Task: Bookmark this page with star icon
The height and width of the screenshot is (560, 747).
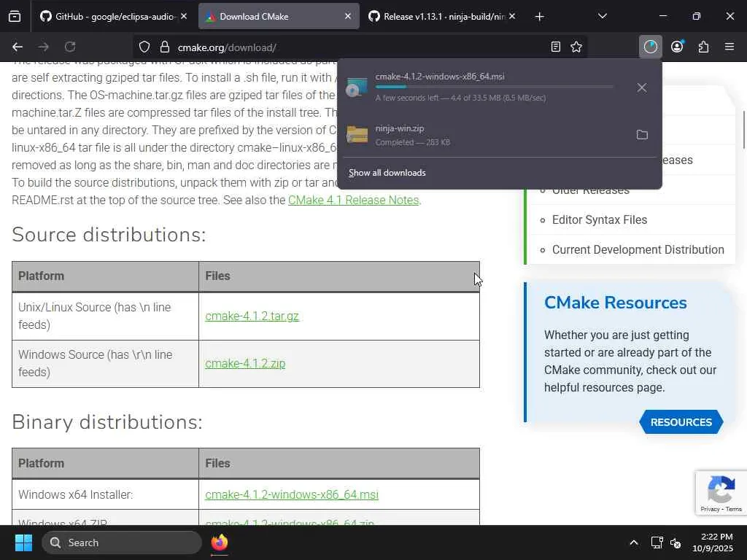Action: click(576, 47)
